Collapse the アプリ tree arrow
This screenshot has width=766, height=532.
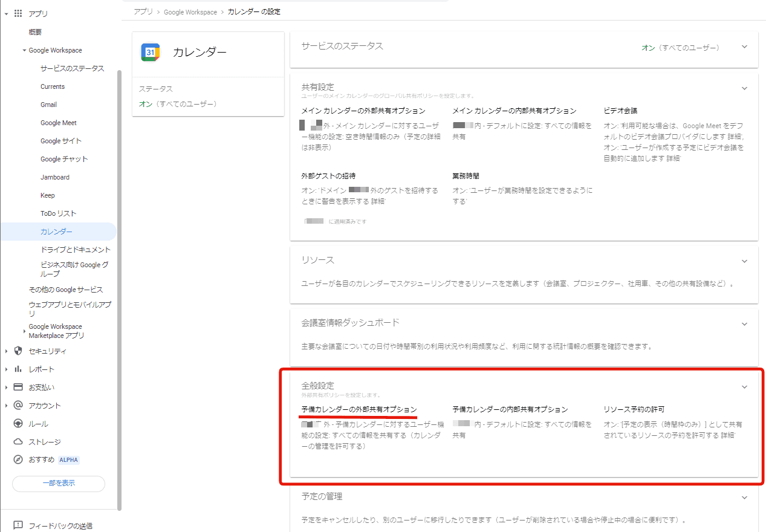pos(6,13)
